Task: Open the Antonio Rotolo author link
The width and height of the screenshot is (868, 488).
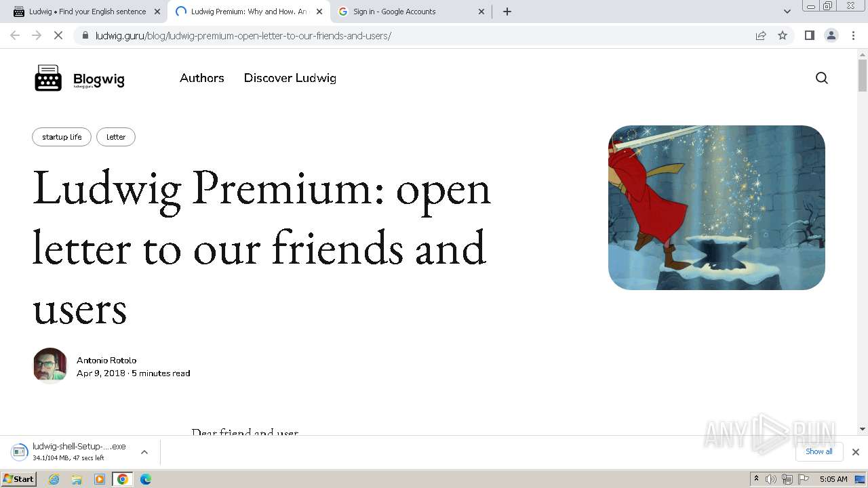Action: pyautogui.click(x=106, y=360)
